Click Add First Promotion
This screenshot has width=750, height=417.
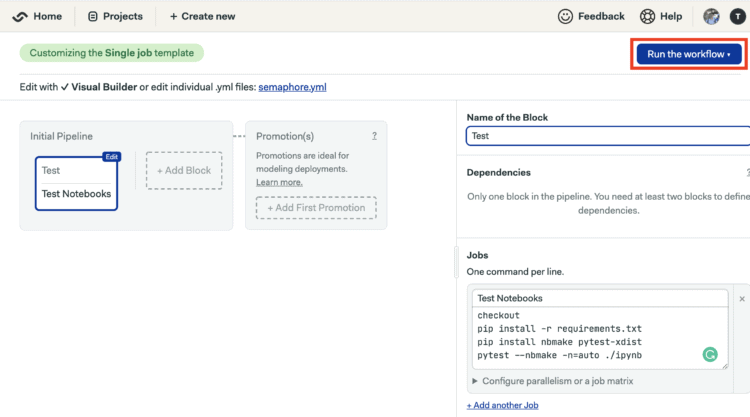[x=316, y=208]
